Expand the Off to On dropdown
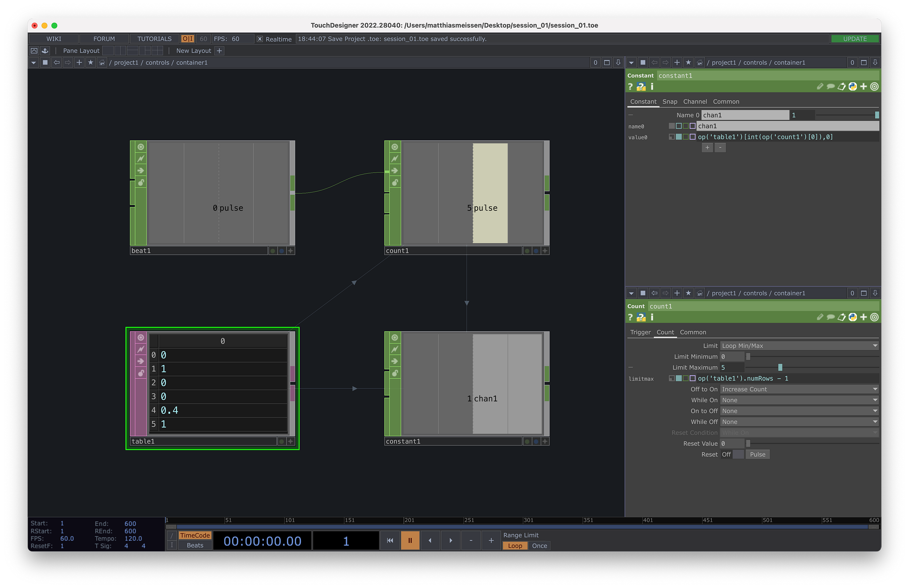This screenshot has height=588, width=909. pos(799,389)
